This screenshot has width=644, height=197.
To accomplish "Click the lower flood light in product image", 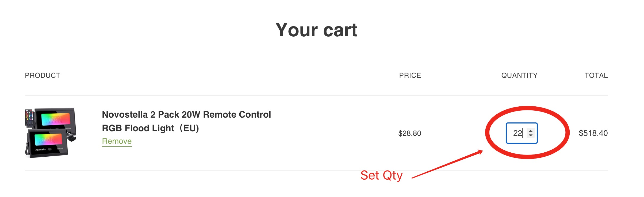I will (x=47, y=142).
